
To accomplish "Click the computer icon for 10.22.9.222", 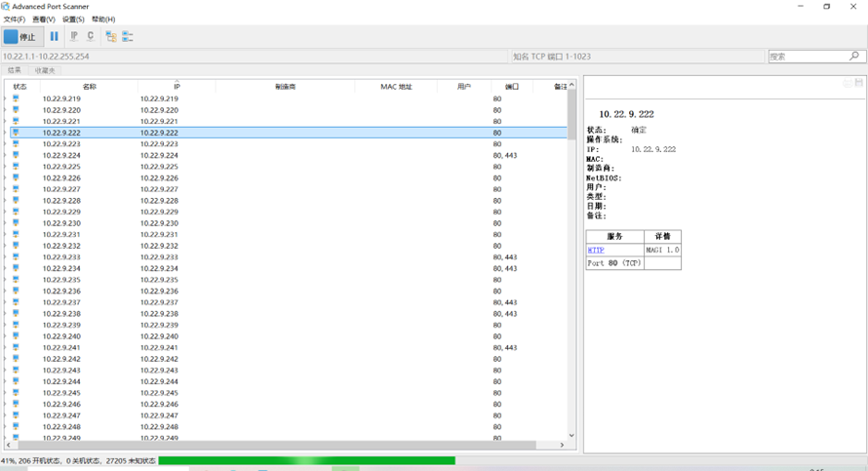I will pyautogui.click(x=16, y=133).
